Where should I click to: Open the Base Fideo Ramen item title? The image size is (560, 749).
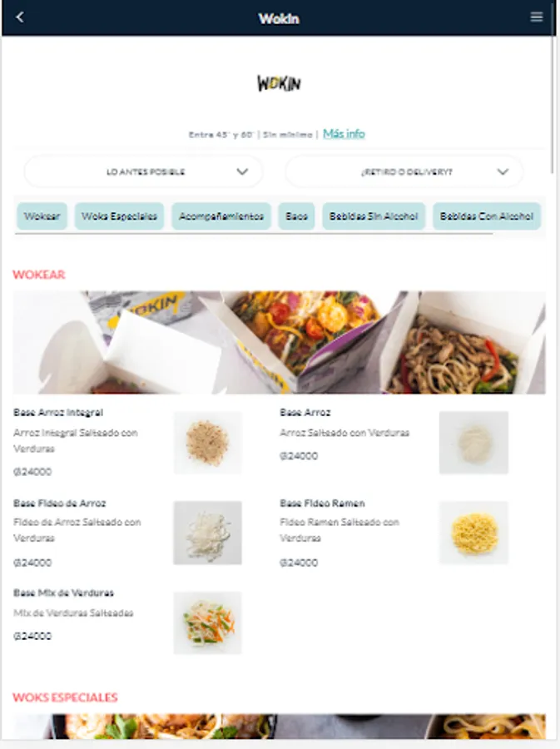point(322,503)
